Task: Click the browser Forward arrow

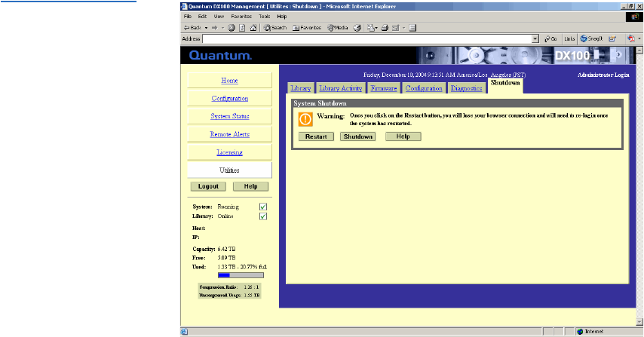Action: (214, 27)
